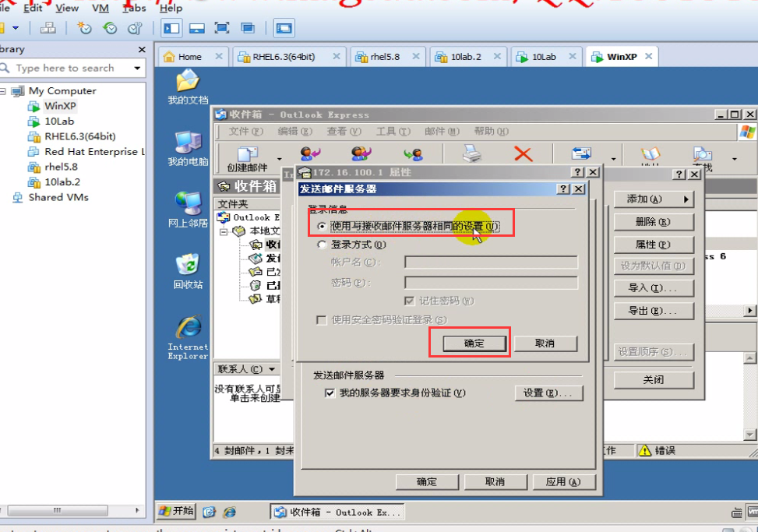This screenshot has height=532, width=758.
Task: Click the Reply All icon in Outlook Express
Action: [361, 153]
